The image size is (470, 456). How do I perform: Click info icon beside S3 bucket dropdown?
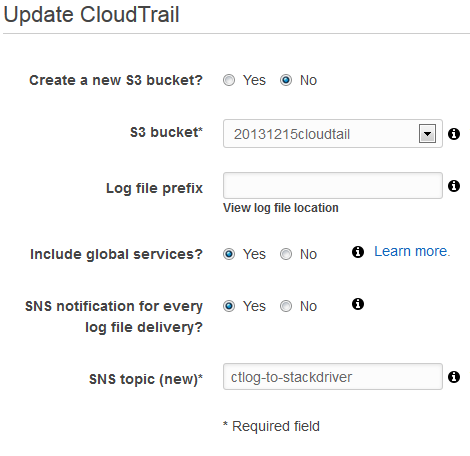click(x=454, y=134)
